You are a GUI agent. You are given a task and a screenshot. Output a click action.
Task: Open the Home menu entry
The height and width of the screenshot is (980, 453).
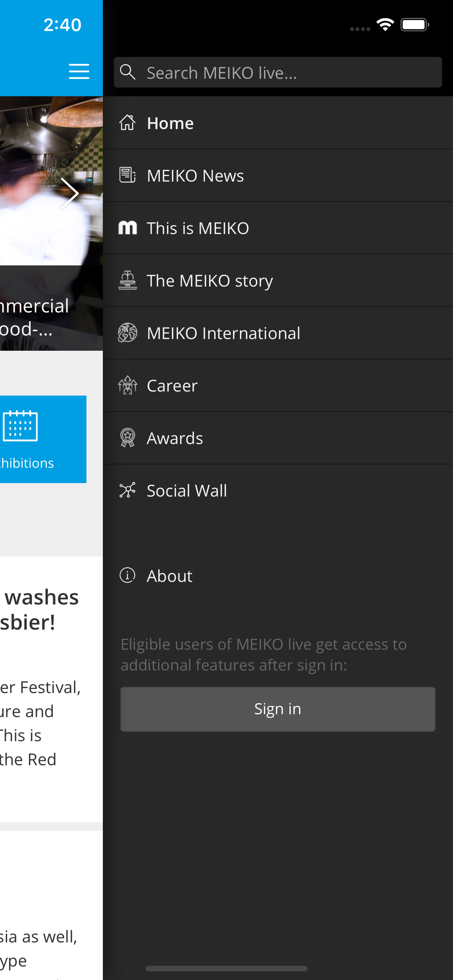pos(278,123)
